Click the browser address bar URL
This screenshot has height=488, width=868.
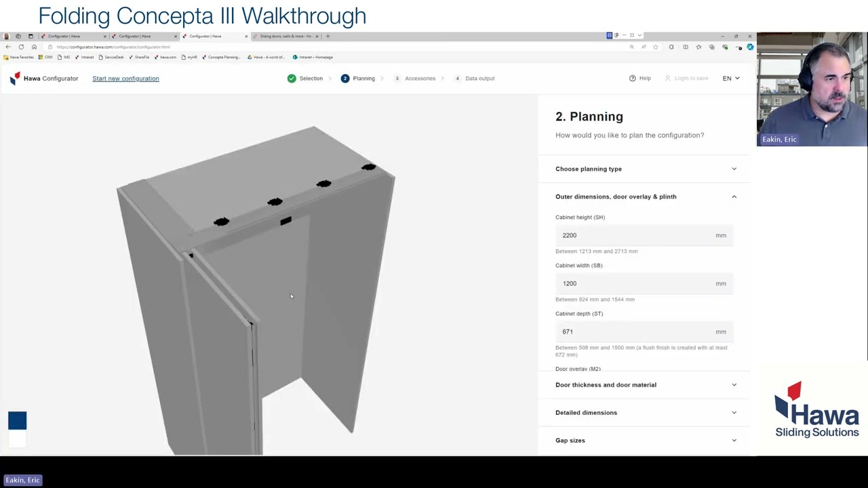pos(114,47)
